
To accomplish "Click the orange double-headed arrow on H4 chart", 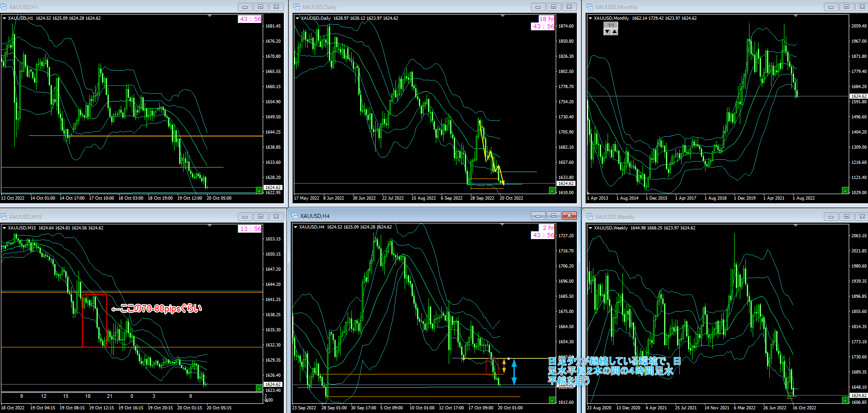I will tap(504, 366).
